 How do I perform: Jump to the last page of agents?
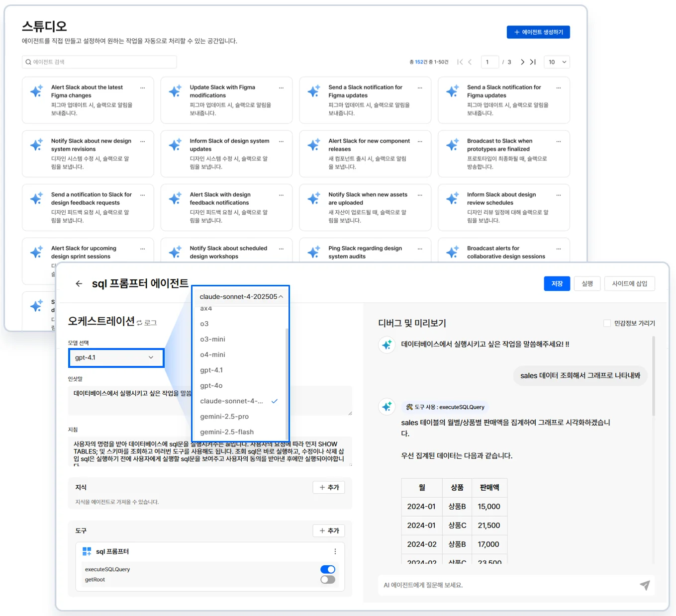tap(533, 62)
